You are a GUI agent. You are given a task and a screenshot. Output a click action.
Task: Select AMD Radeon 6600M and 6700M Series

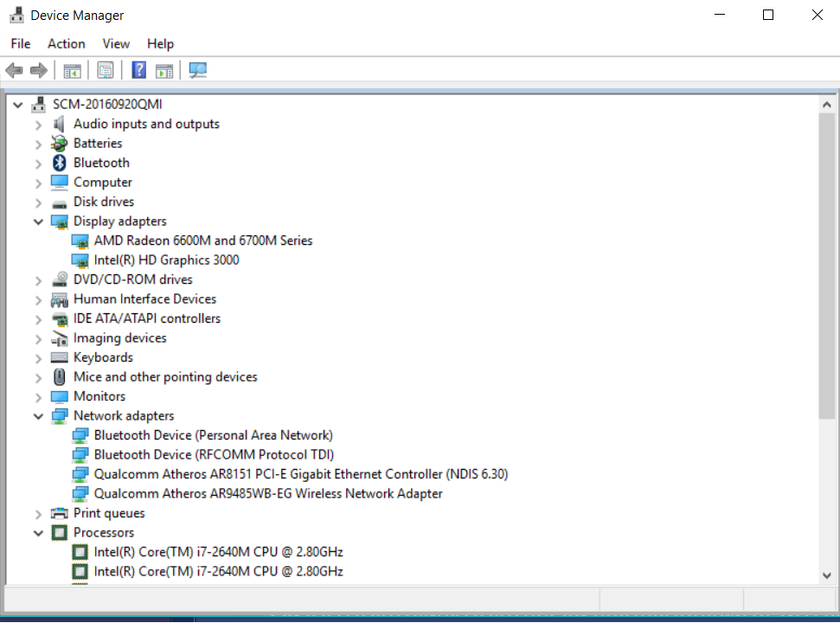[x=203, y=241]
